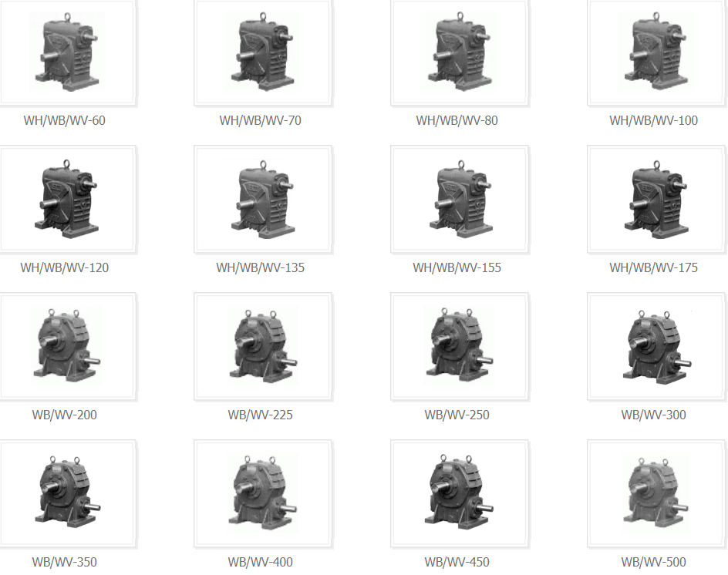Screen dimensions: 728x575
Task: Click the WB/WV-200 label text
Action: click(x=65, y=415)
